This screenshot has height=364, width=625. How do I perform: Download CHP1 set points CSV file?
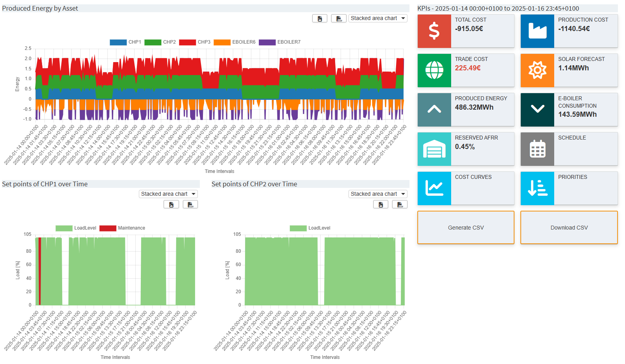click(190, 204)
